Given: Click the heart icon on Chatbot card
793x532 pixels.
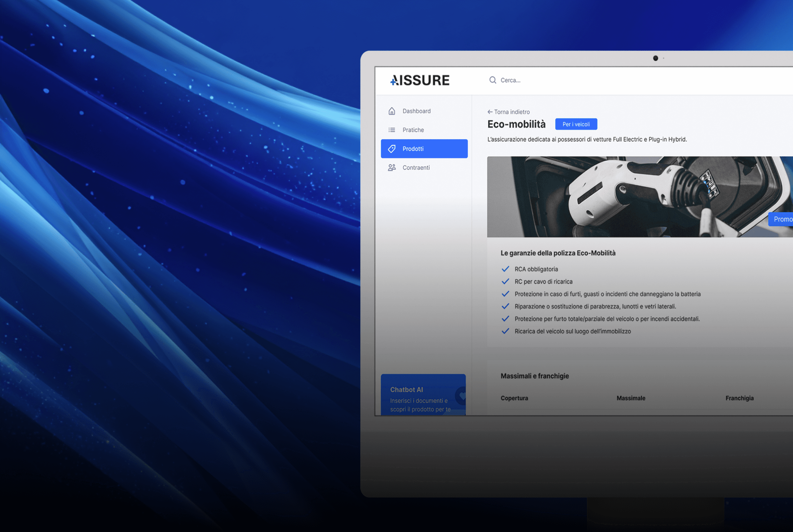Looking at the screenshot, I should tap(462, 396).
